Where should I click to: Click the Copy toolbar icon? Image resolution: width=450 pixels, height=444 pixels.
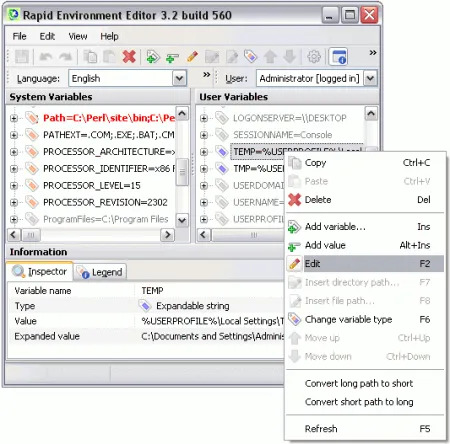point(90,56)
